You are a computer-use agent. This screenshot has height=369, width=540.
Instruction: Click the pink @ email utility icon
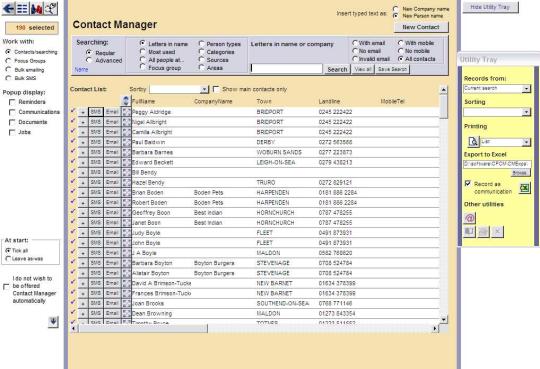pyautogui.click(x=469, y=218)
